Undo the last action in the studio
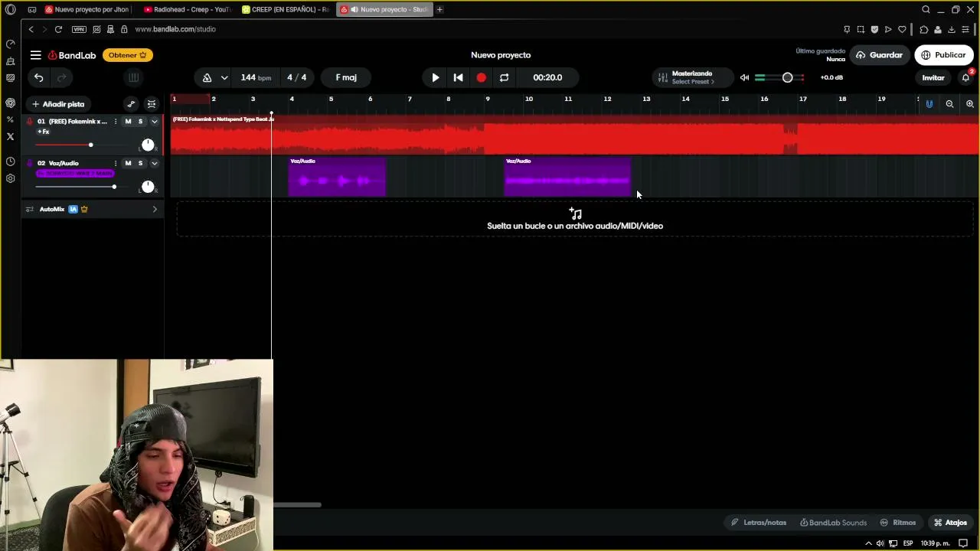980x551 pixels. coord(38,77)
